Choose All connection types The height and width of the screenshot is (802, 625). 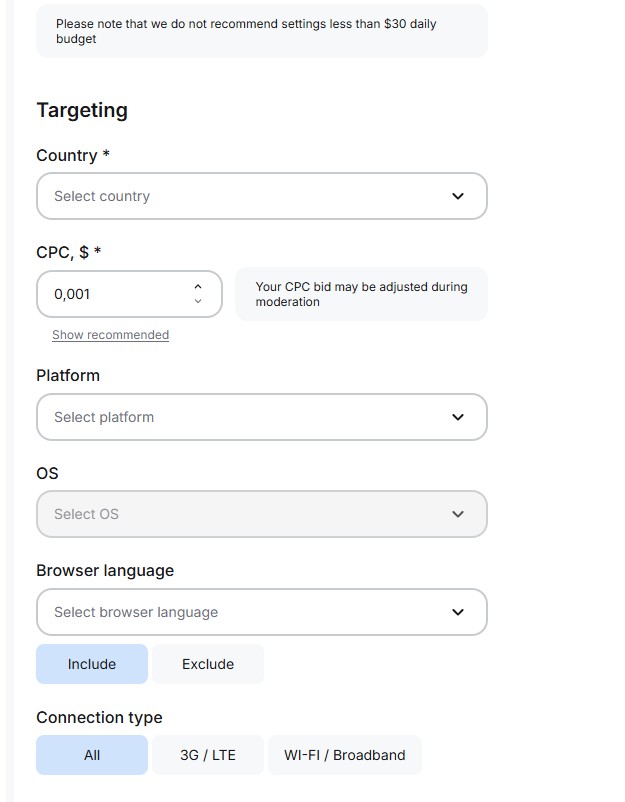click(92, 755)
